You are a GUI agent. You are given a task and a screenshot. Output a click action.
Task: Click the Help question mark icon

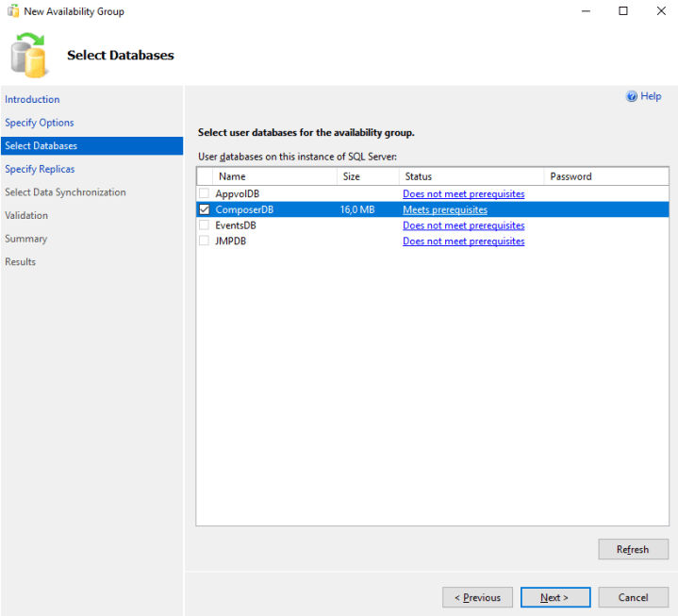(631, 96)
